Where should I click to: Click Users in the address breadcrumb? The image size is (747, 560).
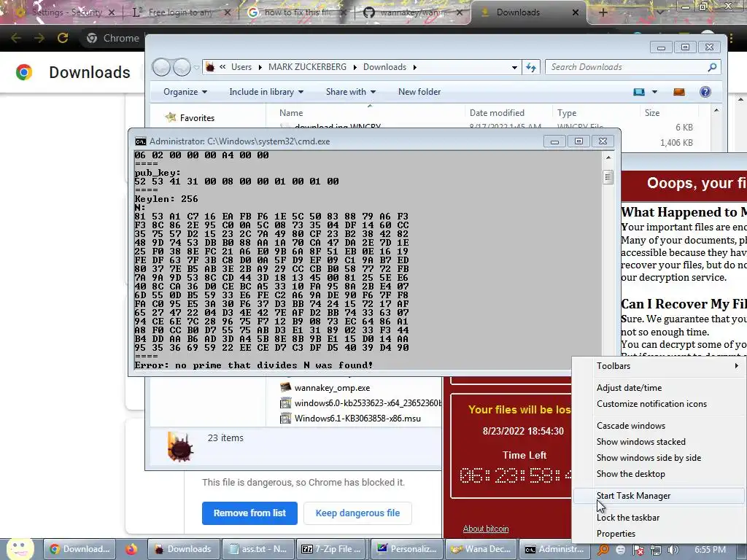(241, 67)
